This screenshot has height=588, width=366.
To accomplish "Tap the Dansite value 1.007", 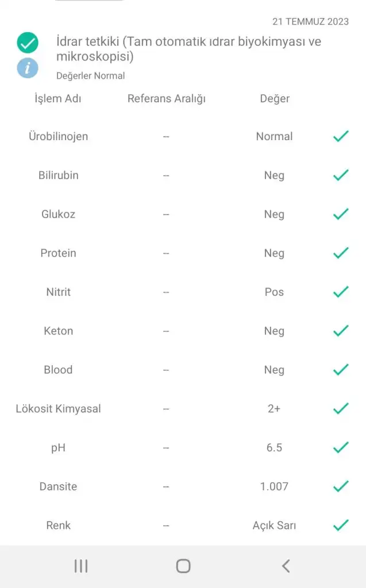I will pyautogui.click(x=274, y=486).
